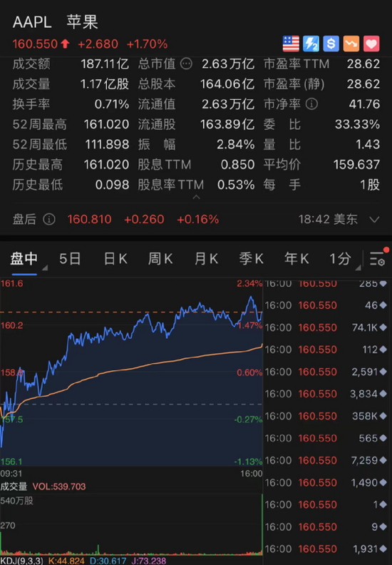Tap the orange downtrend chart icon

coord(351,44)
